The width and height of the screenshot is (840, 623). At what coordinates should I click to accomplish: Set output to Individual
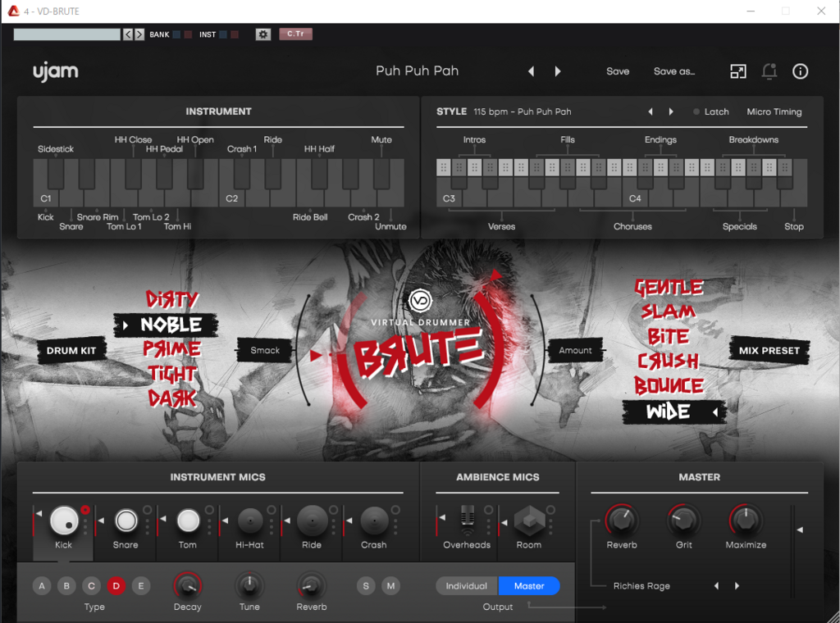[x=467, y=586]
